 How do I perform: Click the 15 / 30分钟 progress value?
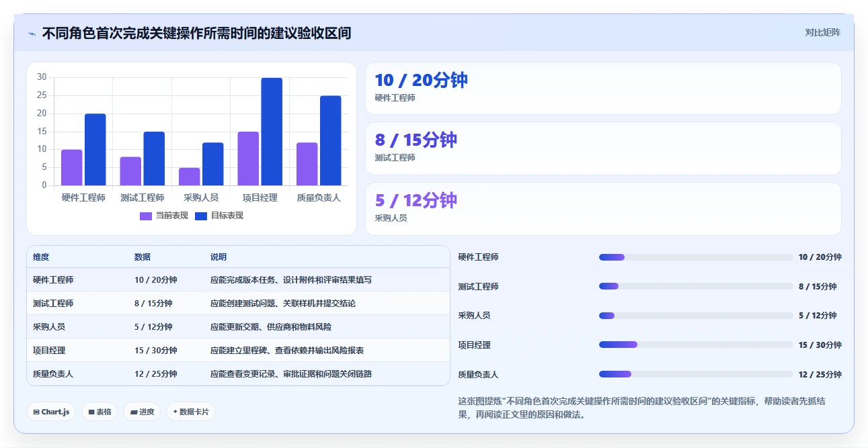pos(820,345)
